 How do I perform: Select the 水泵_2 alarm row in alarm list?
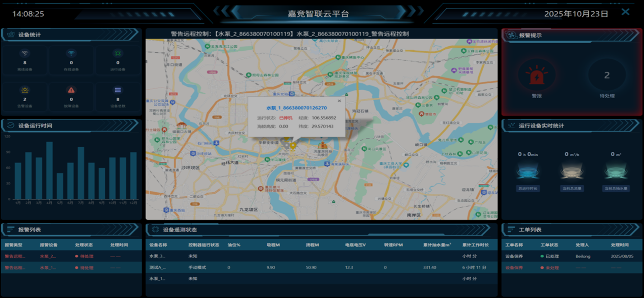tap(71, 256)
